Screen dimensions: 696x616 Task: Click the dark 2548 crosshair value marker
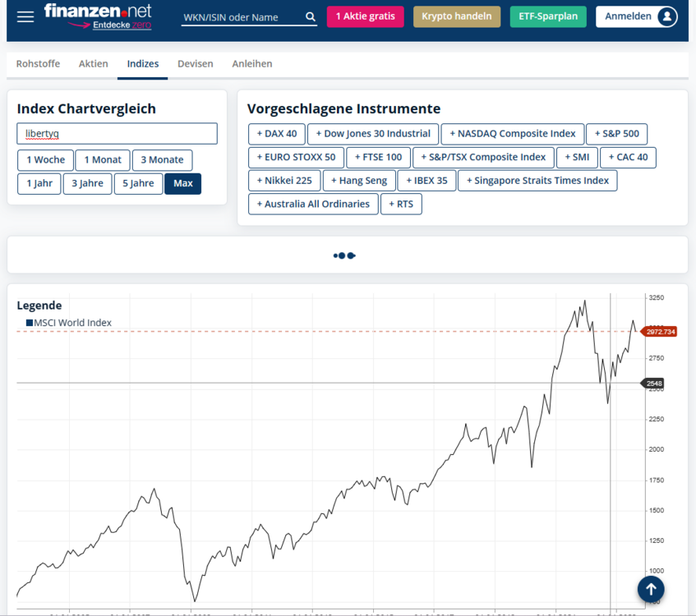653,384
